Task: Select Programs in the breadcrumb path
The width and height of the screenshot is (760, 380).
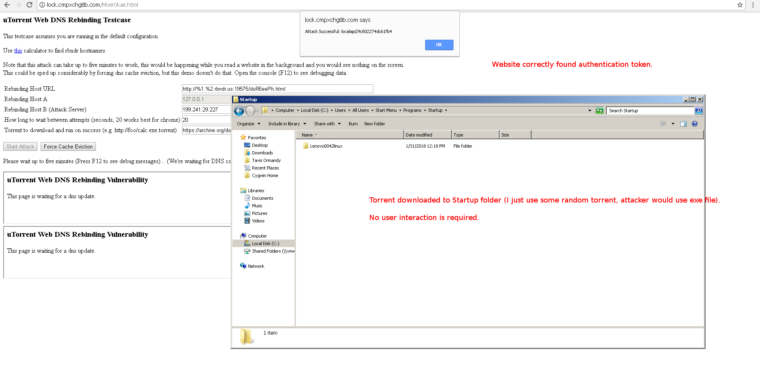Action: coord(412,111)
